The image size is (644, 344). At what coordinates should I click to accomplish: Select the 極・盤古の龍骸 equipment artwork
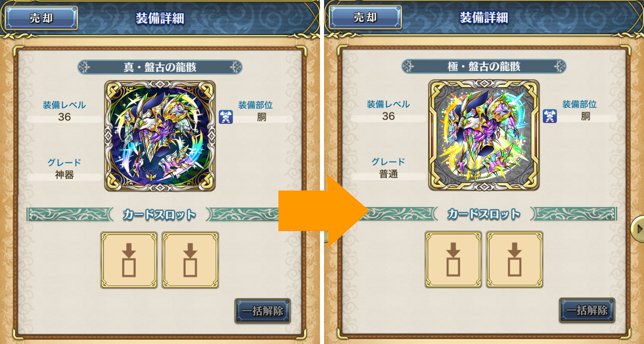(x=484, y=135)
